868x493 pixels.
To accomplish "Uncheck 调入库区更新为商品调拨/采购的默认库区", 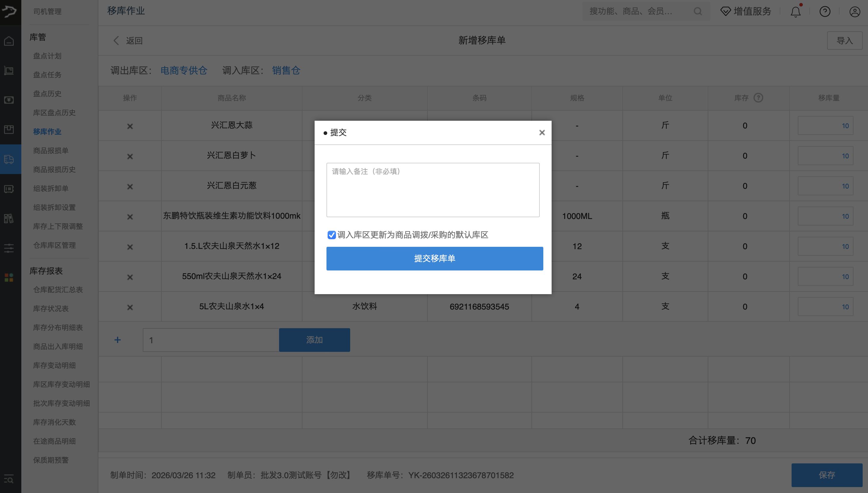I will (331, 235).
